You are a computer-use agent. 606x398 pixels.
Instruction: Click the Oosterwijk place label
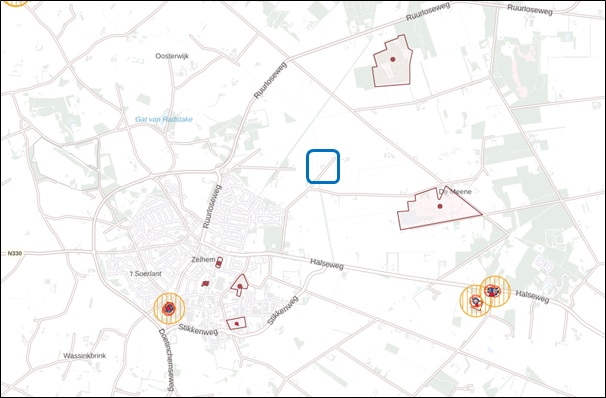[172, 56]
